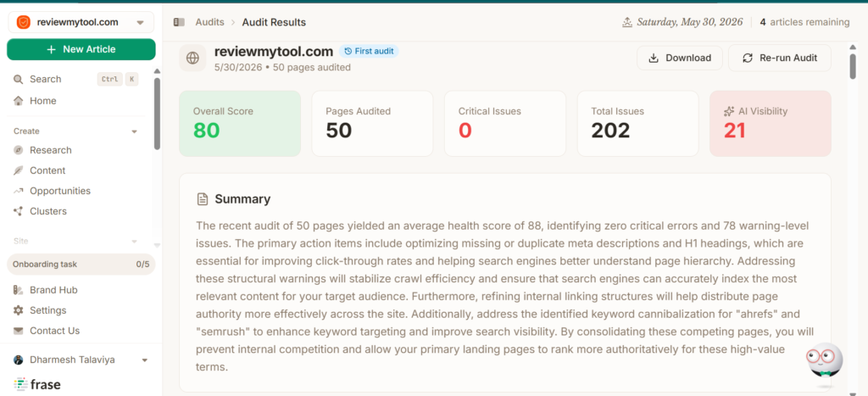Image resolution: width=868 pixels, height=396 pixels.
Task: Click the Re-run refresh icon
Action: tap(748, 59)
